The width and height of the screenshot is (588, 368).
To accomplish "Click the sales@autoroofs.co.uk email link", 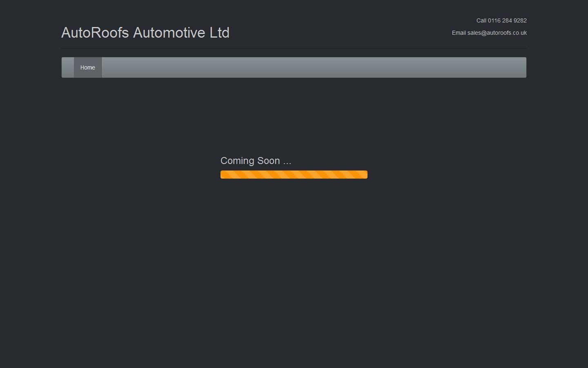I will 497,33.
